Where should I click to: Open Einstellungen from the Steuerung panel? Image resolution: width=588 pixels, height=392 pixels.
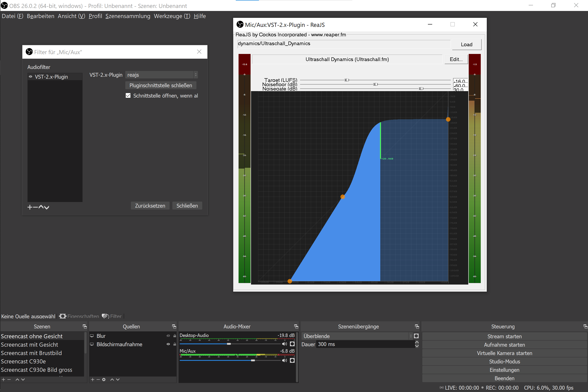click(x=504, y=370)
